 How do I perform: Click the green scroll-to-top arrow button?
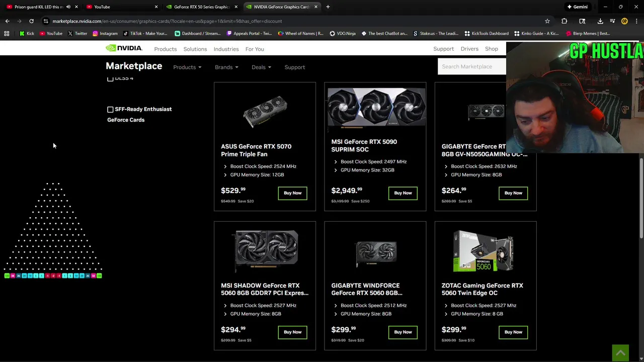tap(620, 352)
